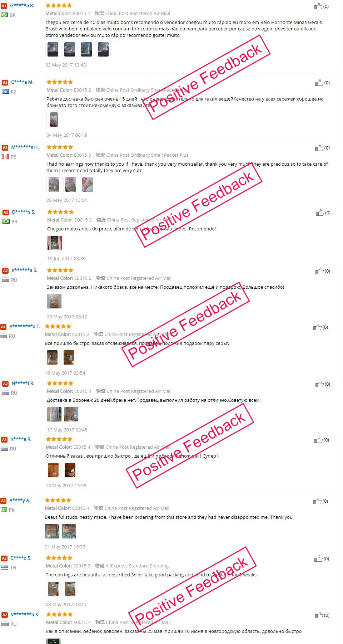
Task: Open reviewer profile A****y A.
Action: click(x=20, y=500)
